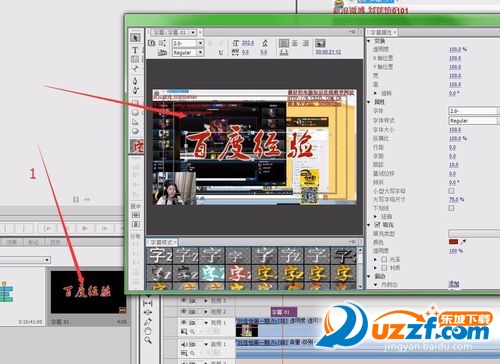The image size is (500, 364).
Task: Collapse the 属性 properties section
Action: point(369,102)
